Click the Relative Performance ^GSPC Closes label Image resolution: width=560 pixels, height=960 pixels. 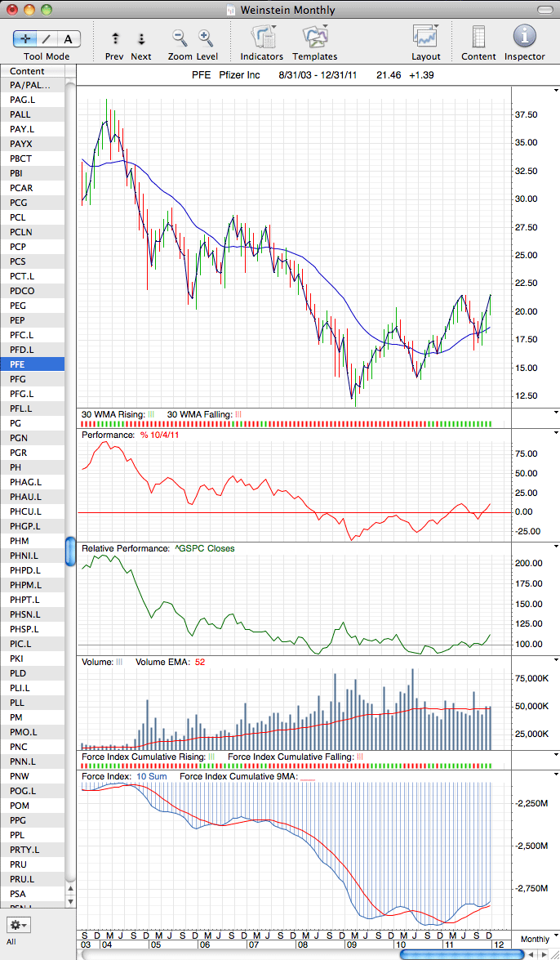tap(158, 548)
